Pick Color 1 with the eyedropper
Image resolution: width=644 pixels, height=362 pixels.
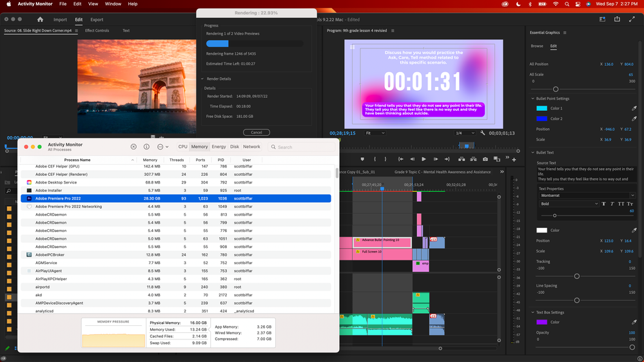[634, 108]
